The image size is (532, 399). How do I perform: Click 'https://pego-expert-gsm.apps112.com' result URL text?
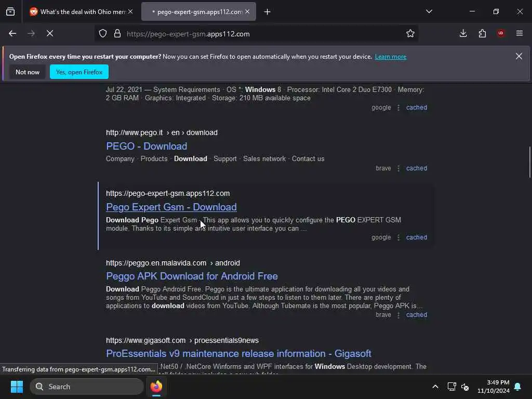pyautogui.click(x=168, y=193)
